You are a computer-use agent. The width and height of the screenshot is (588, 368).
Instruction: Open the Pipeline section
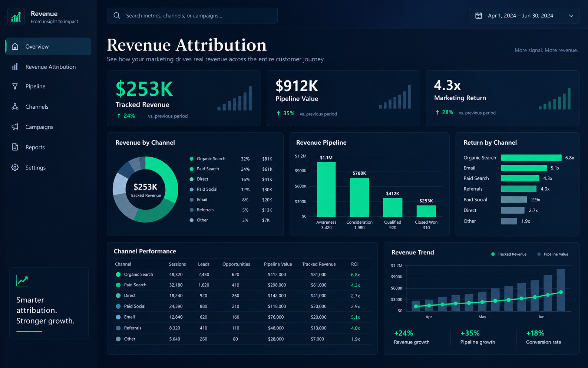tap(35, 86)
